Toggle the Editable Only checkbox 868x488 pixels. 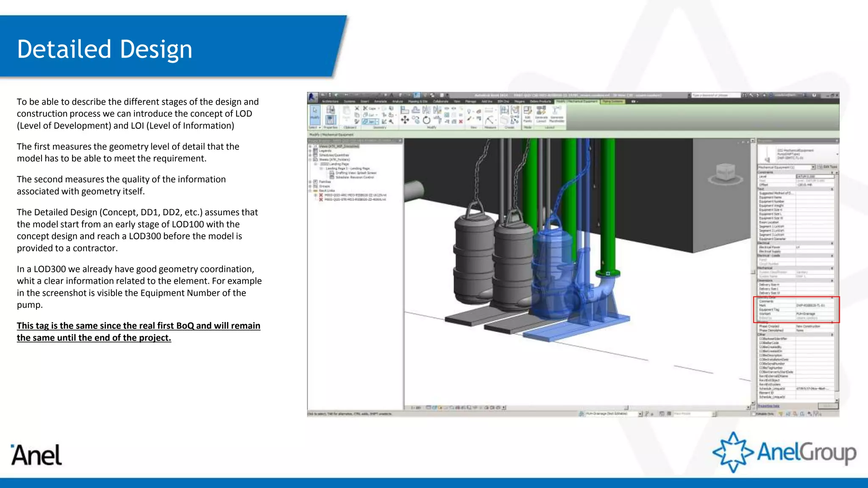[754, 413]
